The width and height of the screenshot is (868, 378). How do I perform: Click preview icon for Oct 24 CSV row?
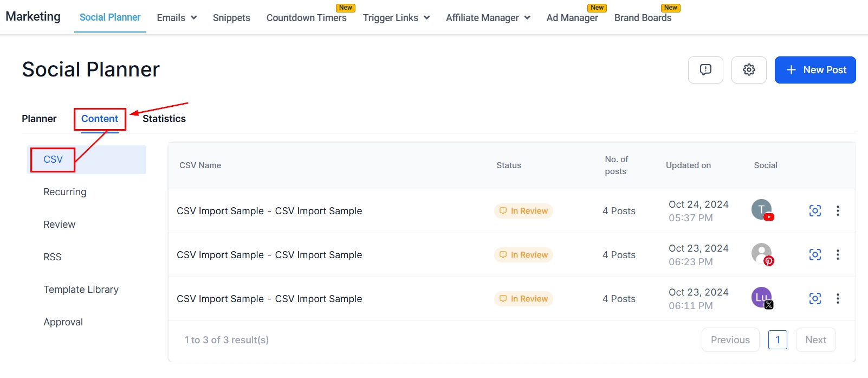click(815, 211)
